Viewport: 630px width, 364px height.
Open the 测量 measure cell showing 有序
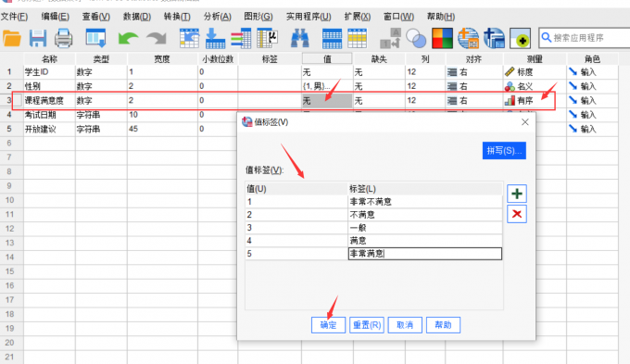(535, 100)
